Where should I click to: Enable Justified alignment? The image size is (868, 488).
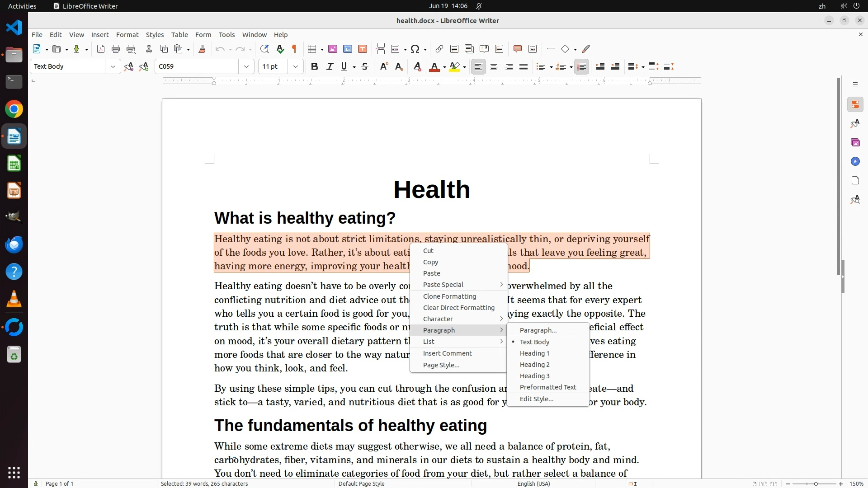click(x=524, y=67)
